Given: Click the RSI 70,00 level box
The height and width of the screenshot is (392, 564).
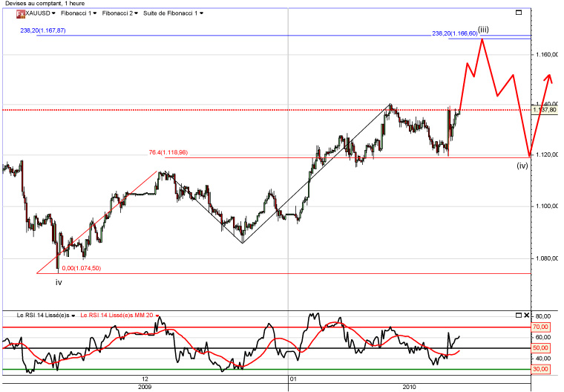Looking at the screenshot, I should pos(540,327).
